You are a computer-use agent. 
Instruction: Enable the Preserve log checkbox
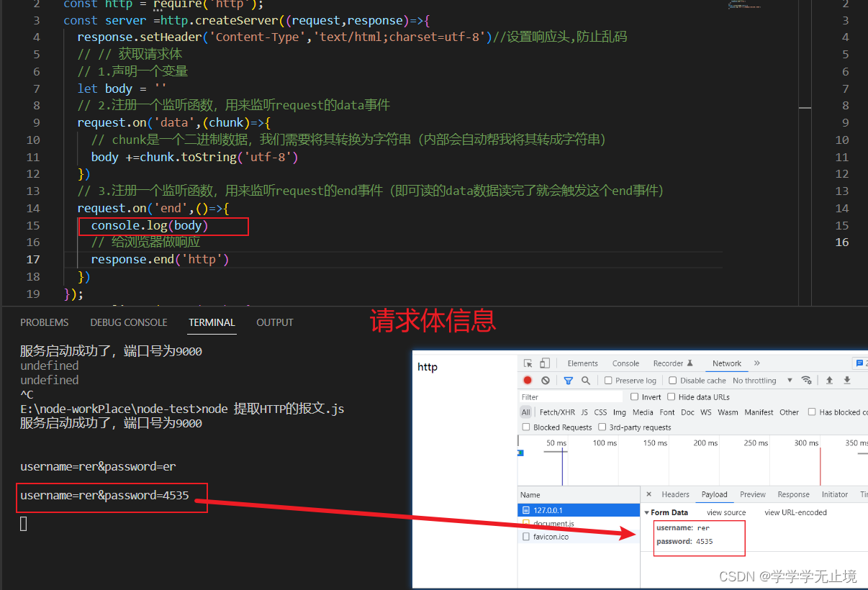(608, 381)
